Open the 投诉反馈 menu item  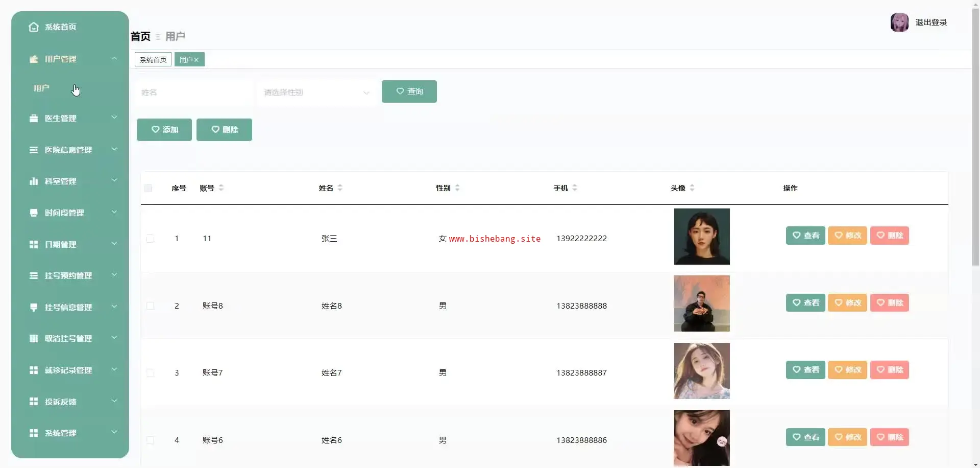pos(70,402)
